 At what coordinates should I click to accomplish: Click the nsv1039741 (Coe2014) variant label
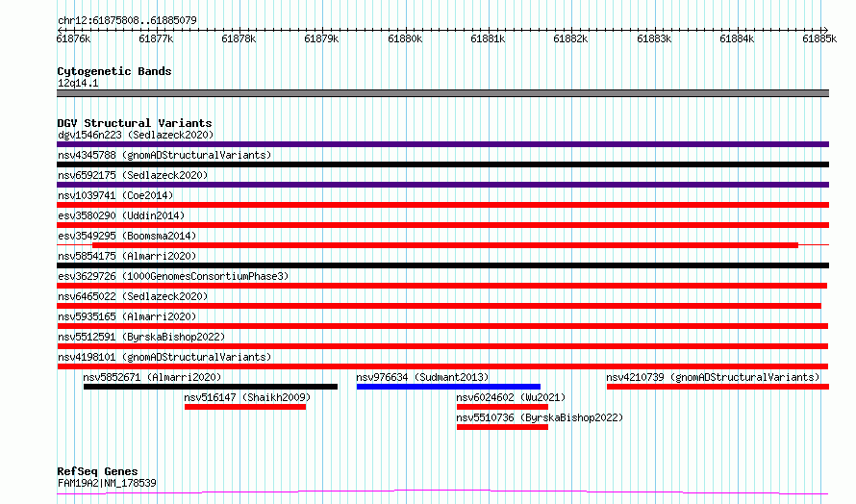pos(115,195)
